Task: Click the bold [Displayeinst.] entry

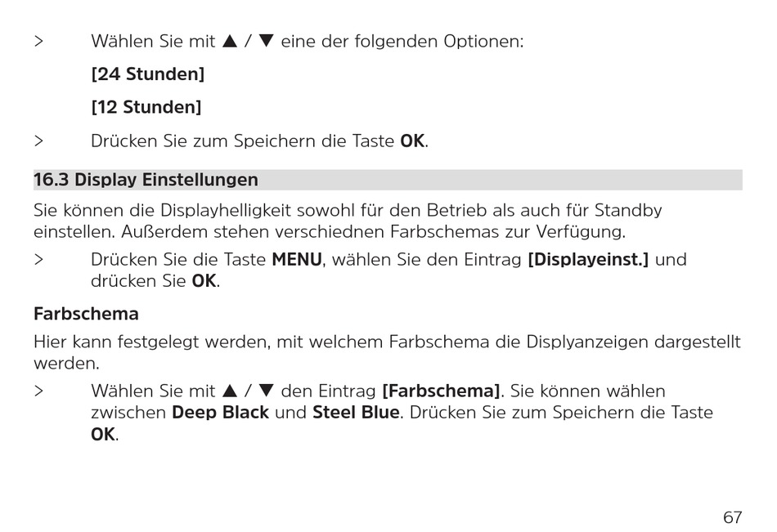Action: (x=588, y=260)
